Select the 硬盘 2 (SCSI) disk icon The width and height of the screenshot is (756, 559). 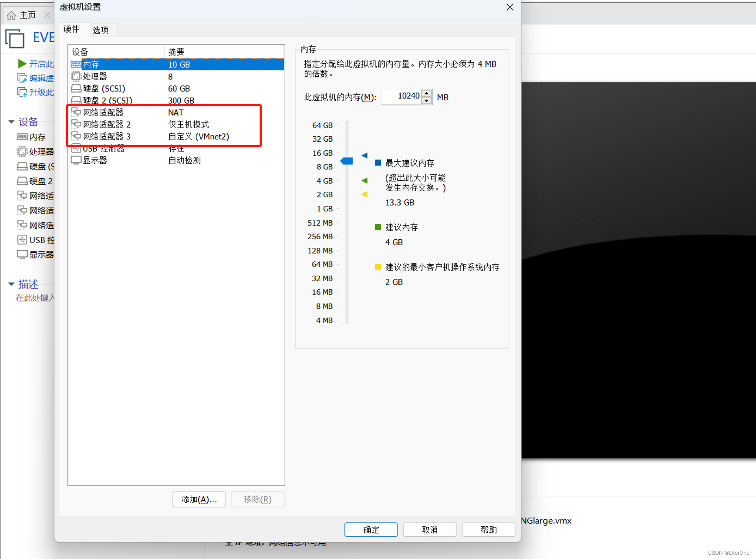pos(76,101)
